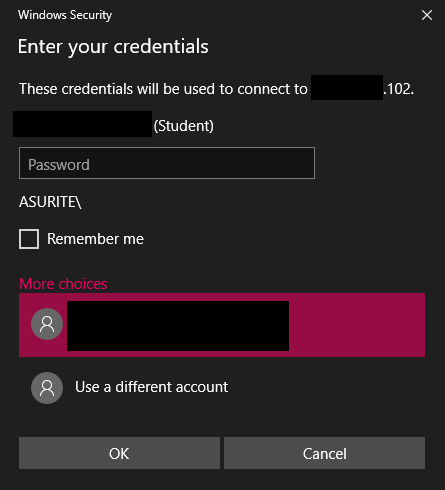445x490 pixels.
Task: Close the Windows Security dialog
Action: (x=427, y=15)
